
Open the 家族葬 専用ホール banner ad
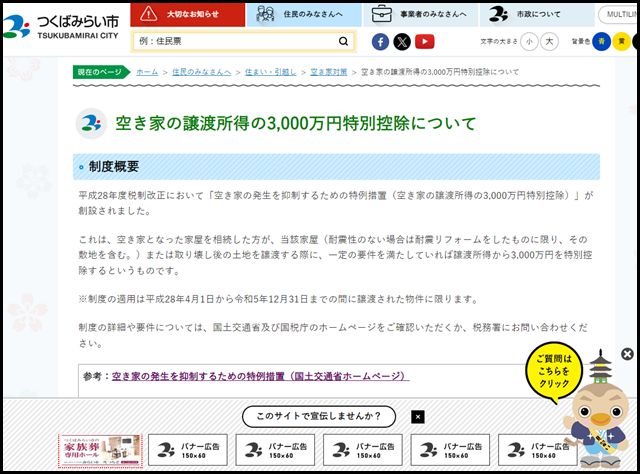point(100,450)
